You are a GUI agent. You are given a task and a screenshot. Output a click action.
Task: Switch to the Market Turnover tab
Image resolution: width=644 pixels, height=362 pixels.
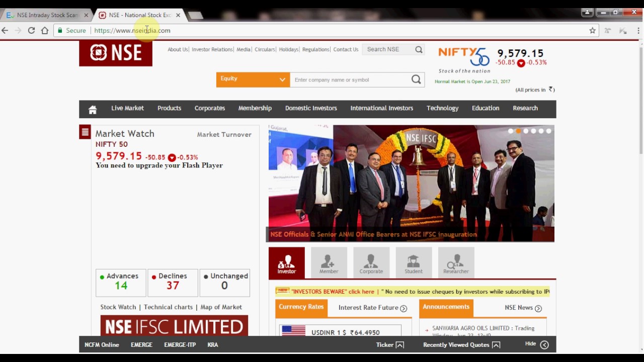(224, 135)
